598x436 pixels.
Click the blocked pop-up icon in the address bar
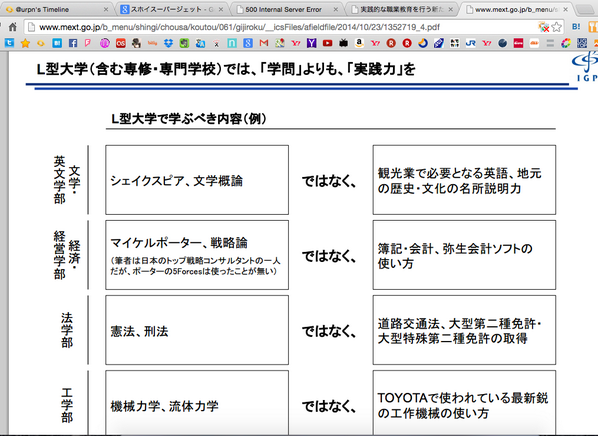coord(543,27)
